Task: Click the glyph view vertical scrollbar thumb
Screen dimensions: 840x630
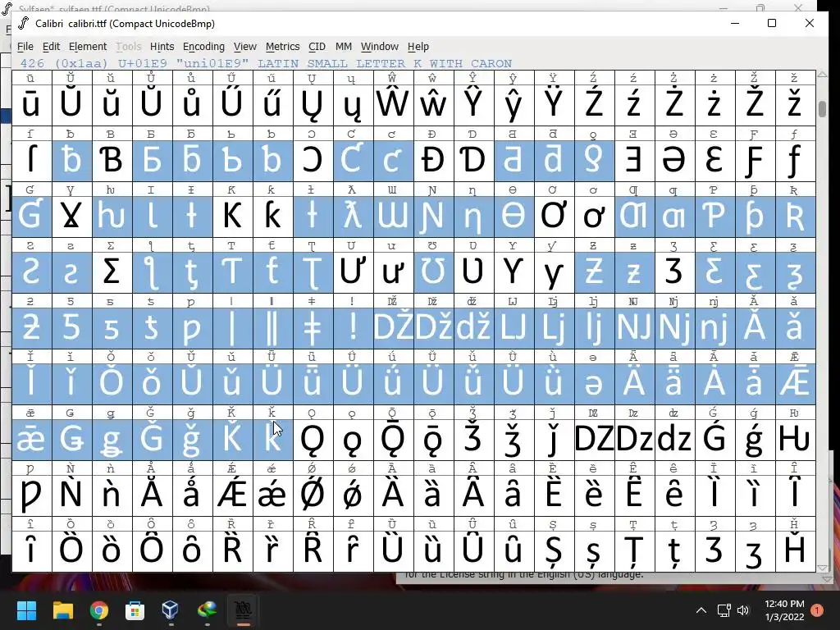Action: coord(822,108)
